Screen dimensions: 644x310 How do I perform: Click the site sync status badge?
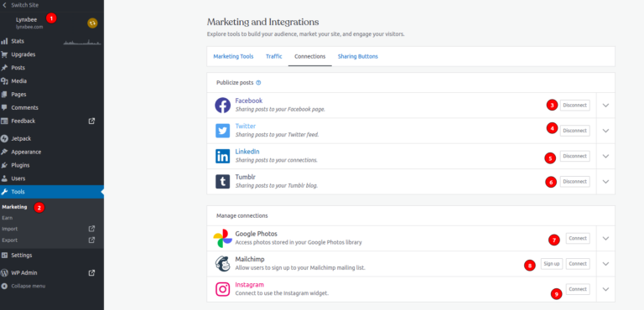[92, 23]
